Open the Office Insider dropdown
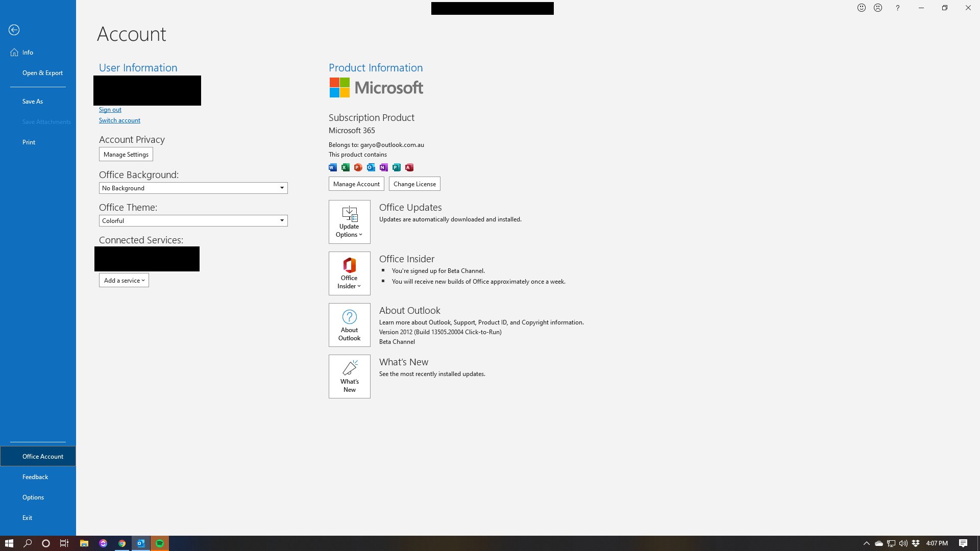The height and width of the screenshot is (551, 980). point(350,273)
